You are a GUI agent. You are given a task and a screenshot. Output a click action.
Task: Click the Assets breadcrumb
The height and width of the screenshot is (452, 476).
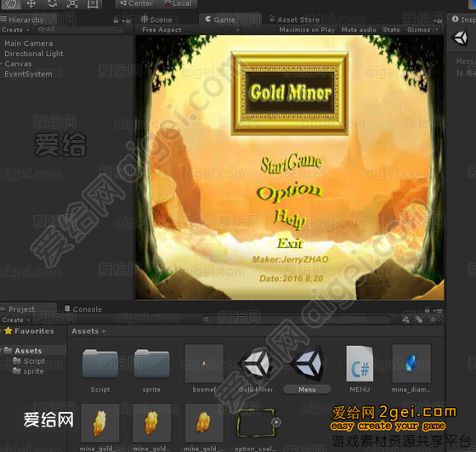[x=85, y=331]
